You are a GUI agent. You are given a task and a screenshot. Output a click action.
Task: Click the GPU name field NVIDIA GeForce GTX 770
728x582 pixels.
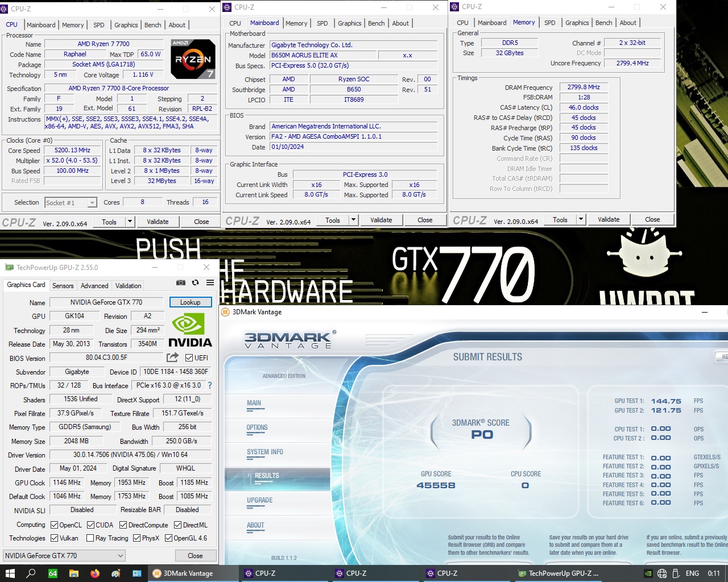[106, 302]
